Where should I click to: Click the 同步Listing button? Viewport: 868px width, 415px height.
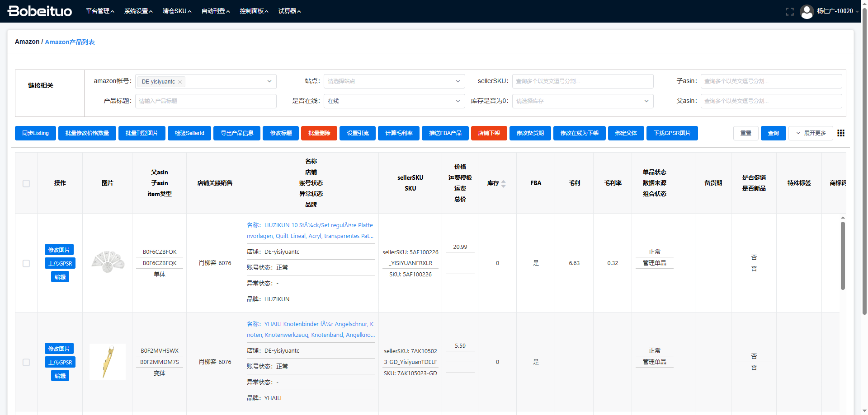tap(35, 133)
